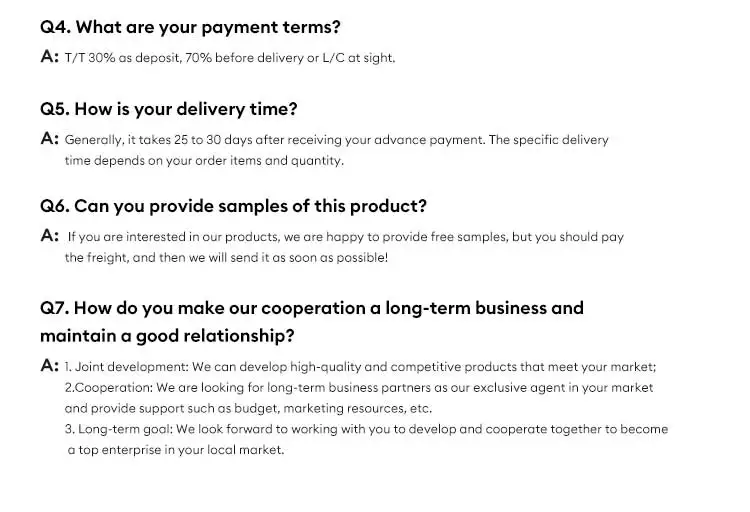Click the A: label under Q4
Screen dimensions: 750x512
point(49,57)
